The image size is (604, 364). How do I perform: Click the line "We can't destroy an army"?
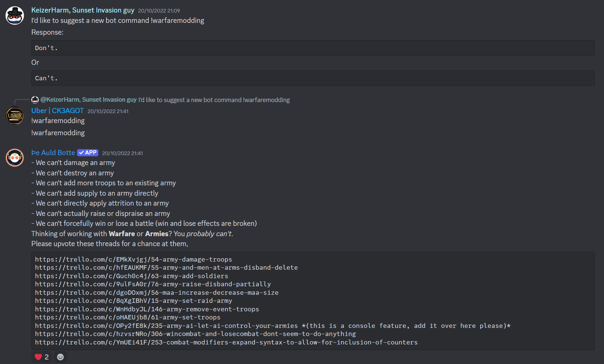point(72,173)
